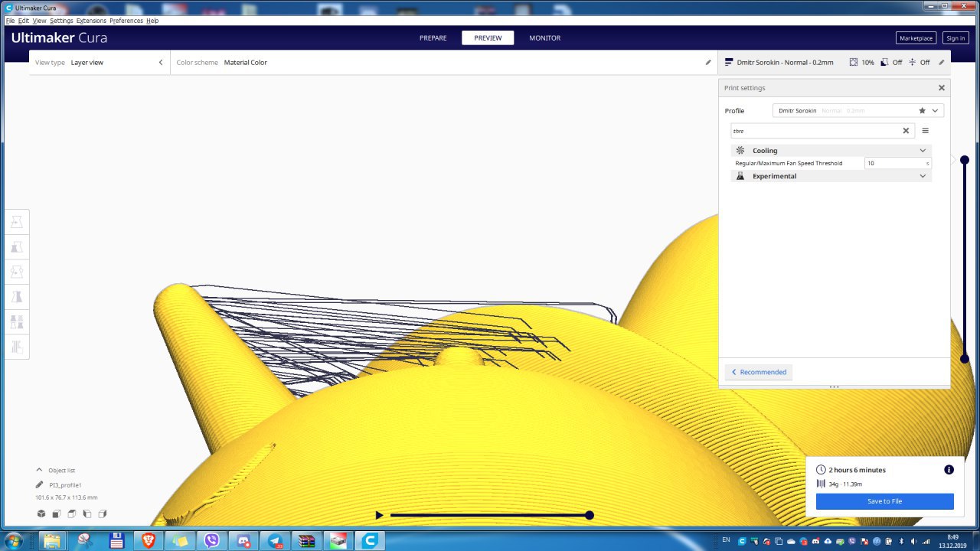Open Per Model Settings tool in left toolbar
This screenshot has height=551, width=980.
point(17,321)
